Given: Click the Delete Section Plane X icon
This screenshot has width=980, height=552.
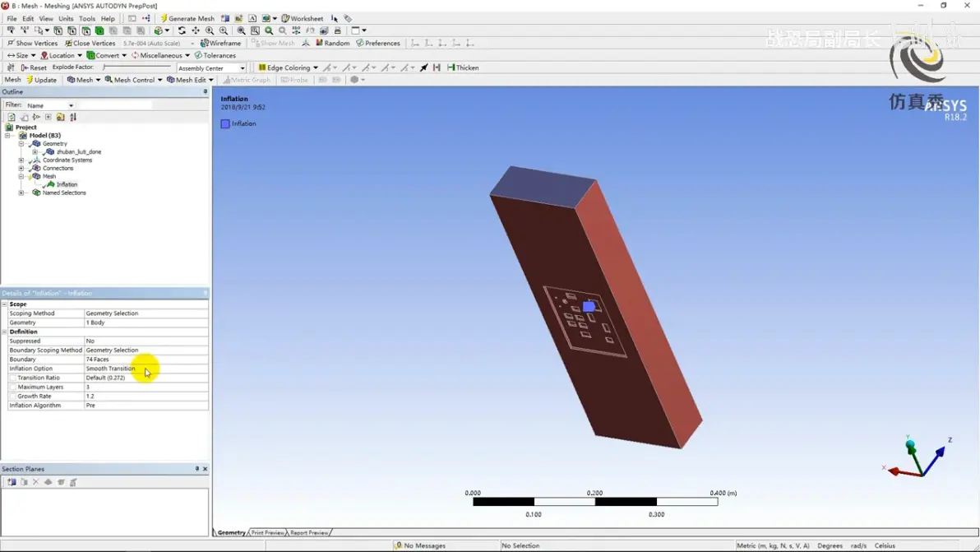Looking at the screenshot, I should coord(35,482).
